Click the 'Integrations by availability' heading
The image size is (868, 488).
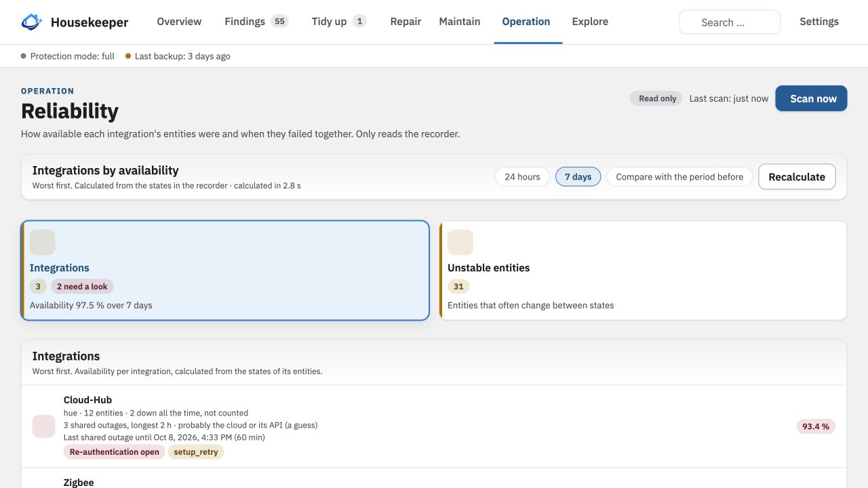106,170
